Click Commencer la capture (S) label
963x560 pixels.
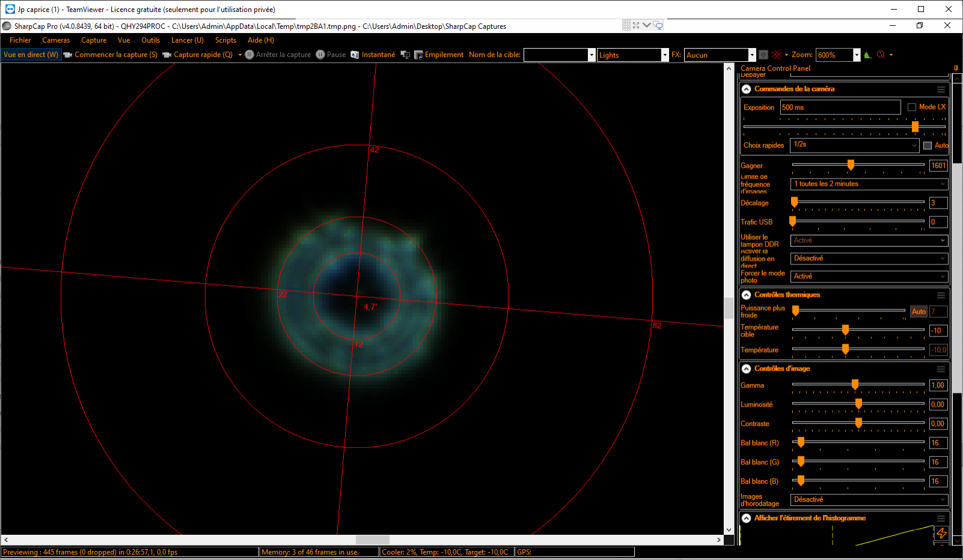(116, 55)
